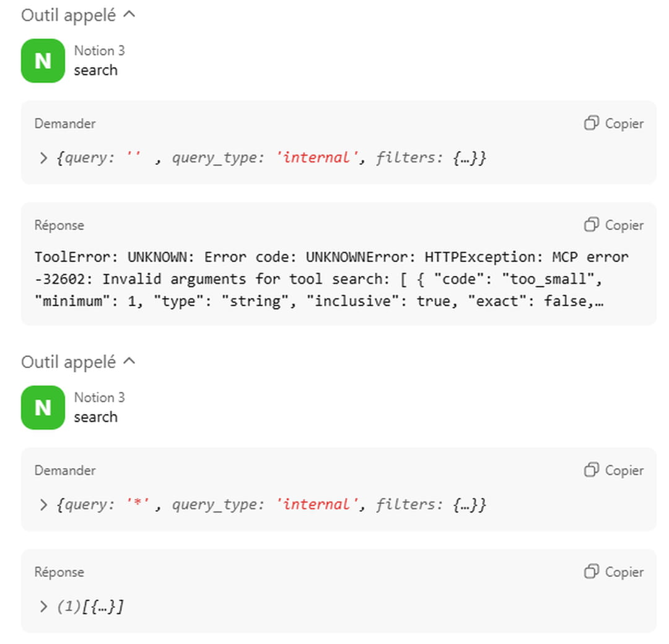This screenshot has height=644, width=669.
Task: Expand filters {…} in the '*' query request
Action: pyautogui.click(x=469, y=505)
